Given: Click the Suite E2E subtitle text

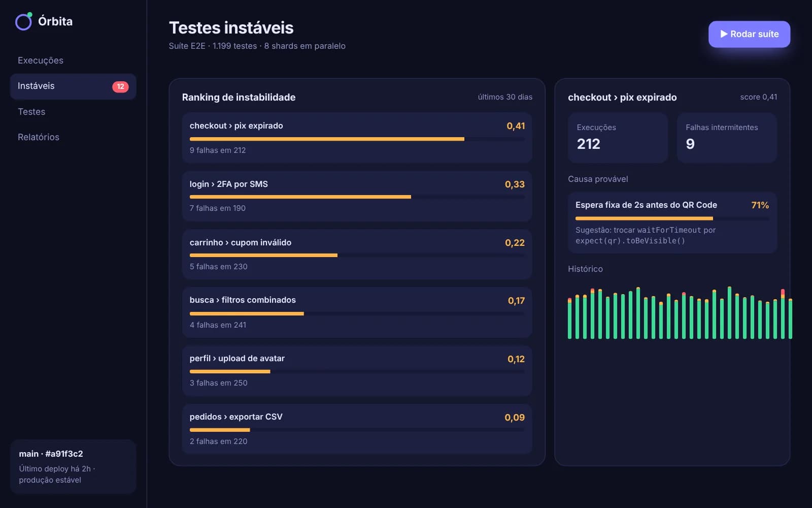Looking at the screenshot, I should pyautogui.click(x=257, y=46).
